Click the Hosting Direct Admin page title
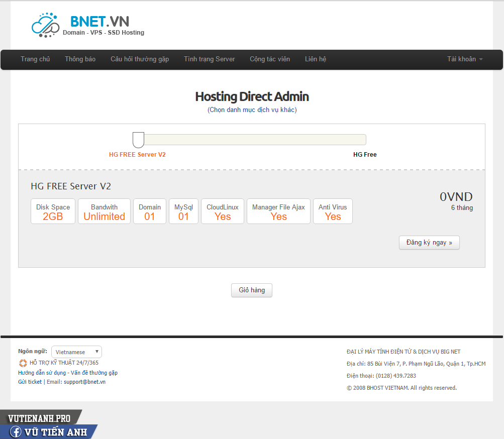Viewport: 504px width, 439px height. click(x=252, y=96)
